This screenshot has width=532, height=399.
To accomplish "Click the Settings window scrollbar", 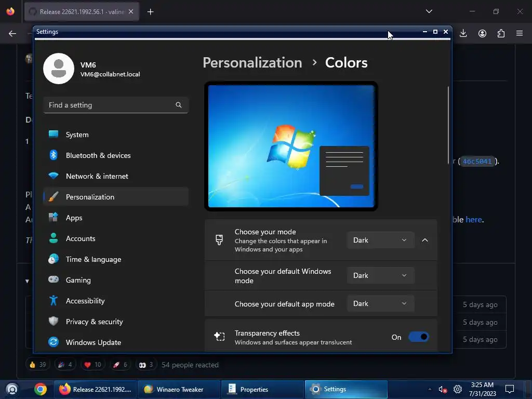I will coord(448,126).
